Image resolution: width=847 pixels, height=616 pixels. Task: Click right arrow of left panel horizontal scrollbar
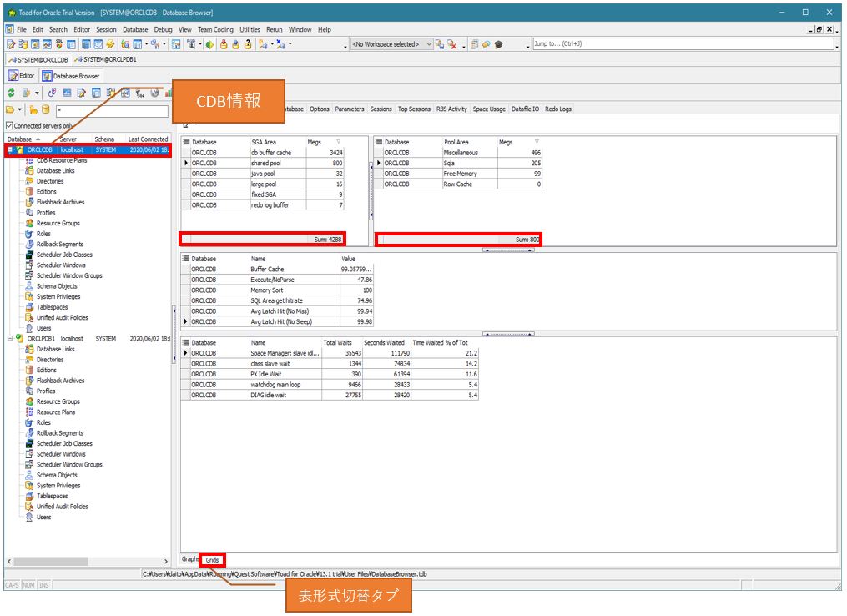(166, 562)
